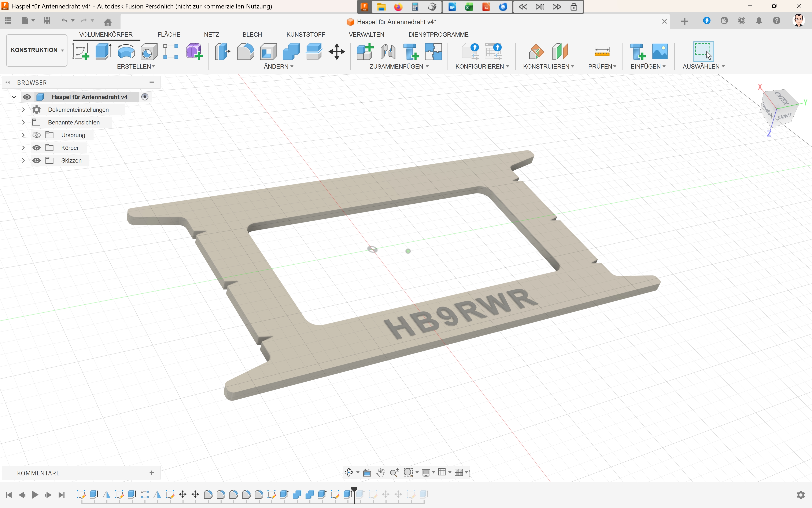Collapse the BROWSER panel

(7, 82)
